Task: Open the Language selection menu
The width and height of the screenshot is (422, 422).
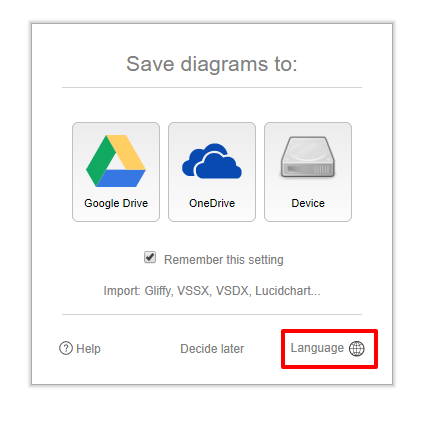Action: point(327,348)
